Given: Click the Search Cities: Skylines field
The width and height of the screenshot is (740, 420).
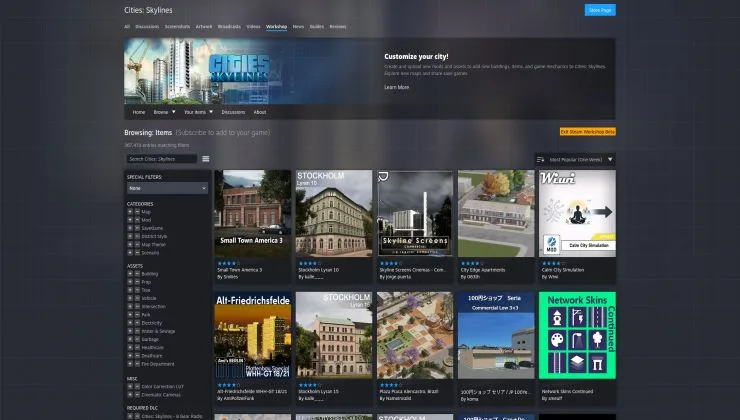Looking at the screenshot, I should click(x=162, y=159).
